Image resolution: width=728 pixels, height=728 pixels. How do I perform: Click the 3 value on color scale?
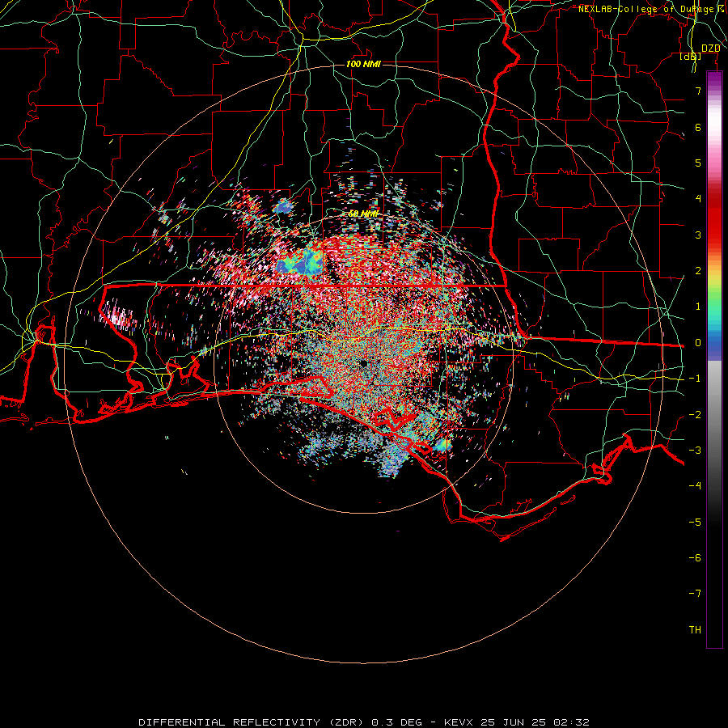(698, 235)
